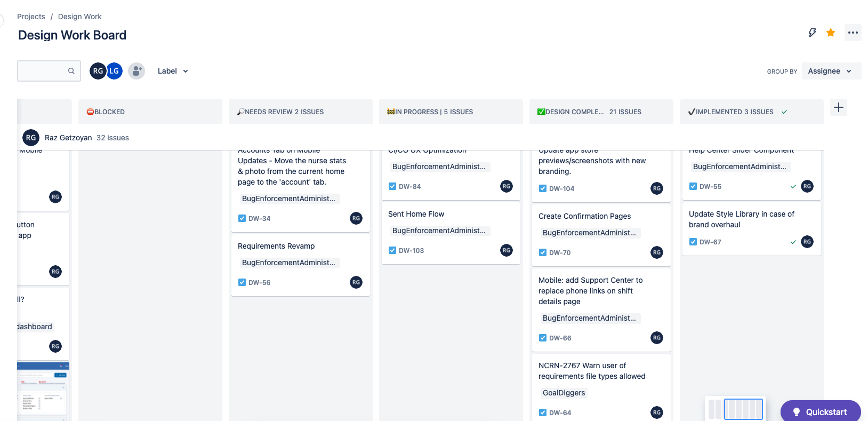Toggle the star favorite icon
This screenshot has width=868, height=421.
(x=831, y=33)
